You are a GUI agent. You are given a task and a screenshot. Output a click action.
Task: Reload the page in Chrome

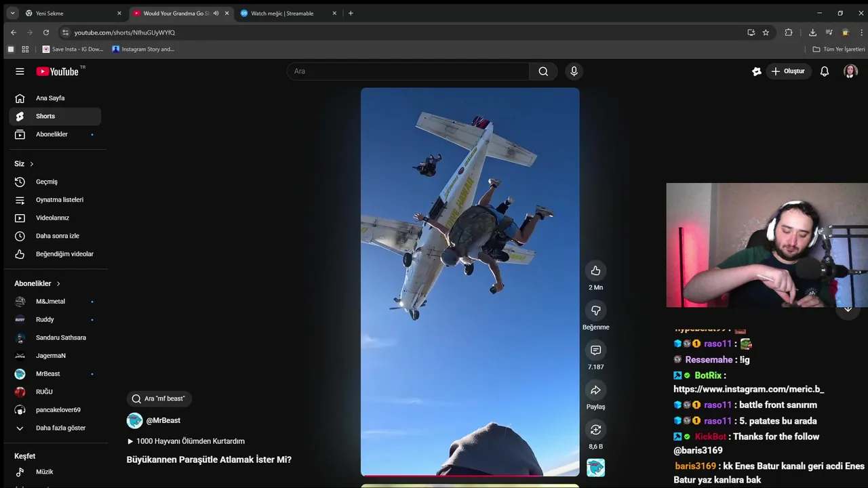(x=45, y=32)
